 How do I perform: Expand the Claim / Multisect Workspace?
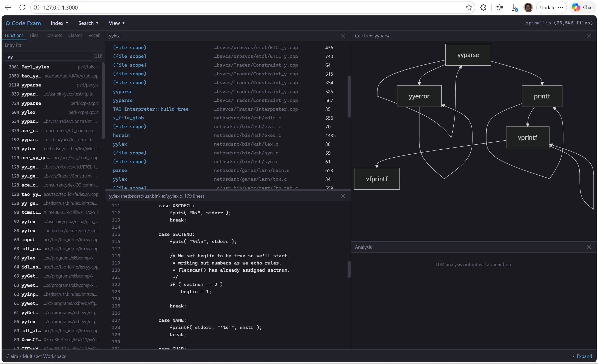[582, 356]
